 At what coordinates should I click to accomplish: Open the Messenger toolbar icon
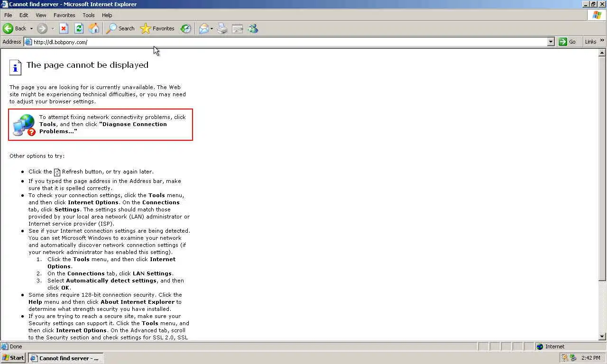point(253,28)
